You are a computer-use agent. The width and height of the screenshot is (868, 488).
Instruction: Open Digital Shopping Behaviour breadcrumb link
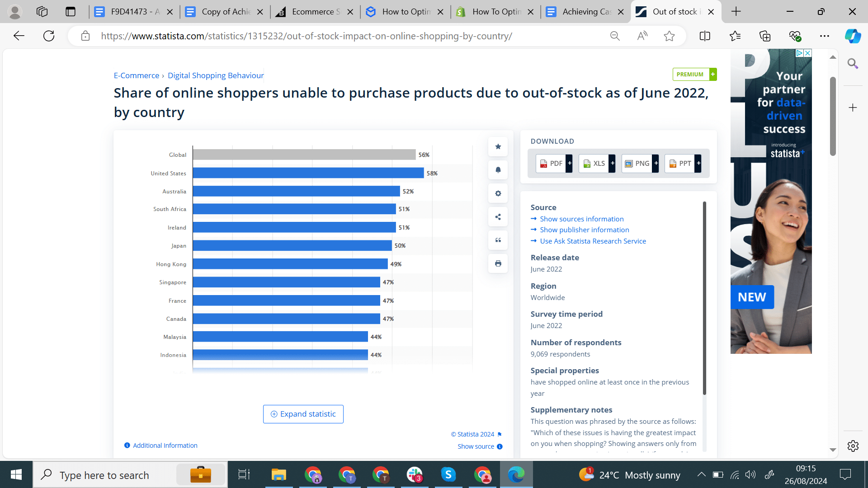pos(216,75)
